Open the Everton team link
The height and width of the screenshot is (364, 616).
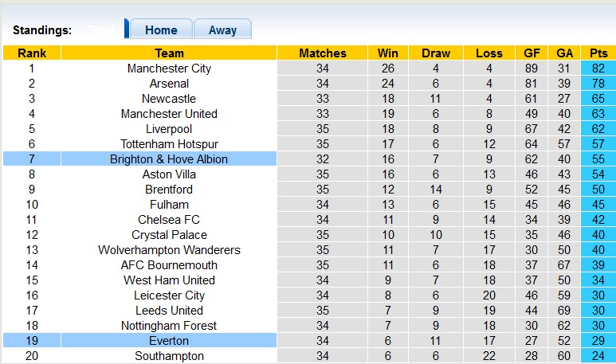pyautogui.click(x=169, y=341)
